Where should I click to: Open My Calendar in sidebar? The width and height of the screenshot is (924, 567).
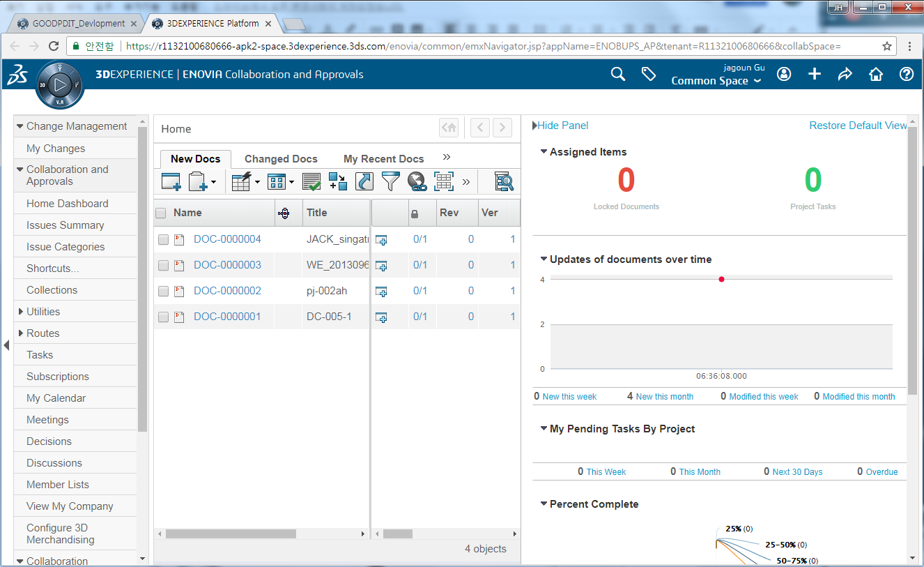click(56, 398)
